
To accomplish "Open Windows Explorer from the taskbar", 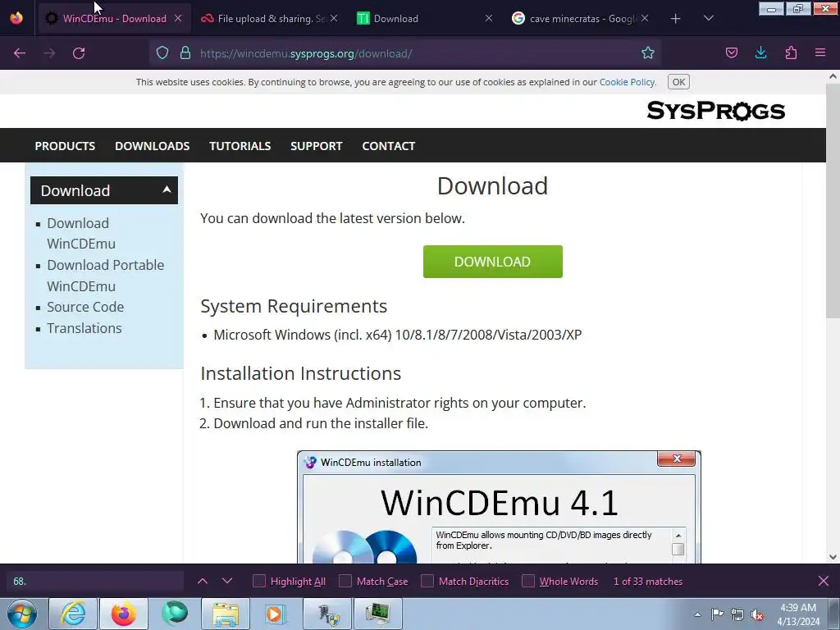I will tap(226, 614).
